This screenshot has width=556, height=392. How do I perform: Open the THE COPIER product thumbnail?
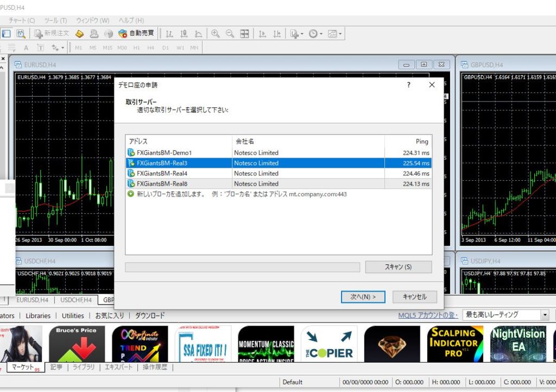(330, 344)
